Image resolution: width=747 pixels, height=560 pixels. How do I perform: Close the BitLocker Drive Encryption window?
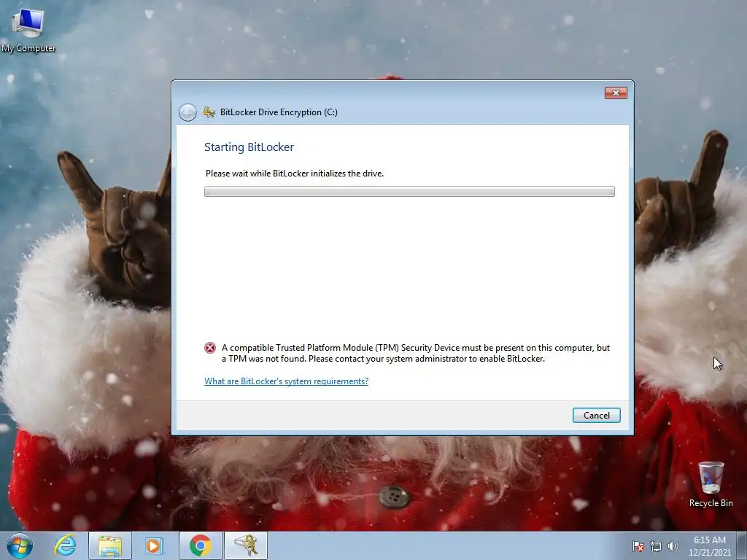[x=616, y=93]
